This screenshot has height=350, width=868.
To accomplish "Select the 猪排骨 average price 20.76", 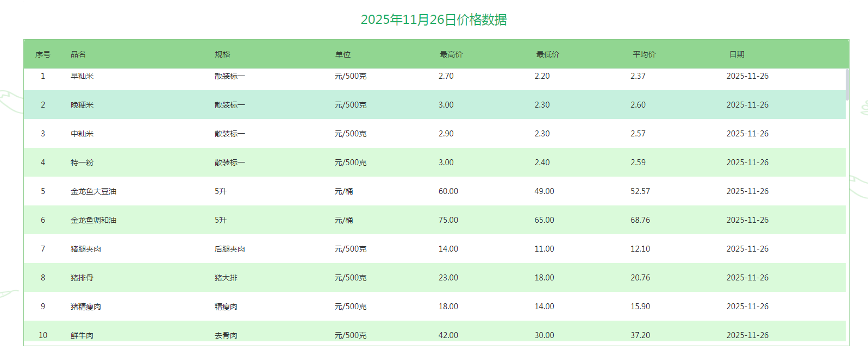I will (x=640, y=278).
